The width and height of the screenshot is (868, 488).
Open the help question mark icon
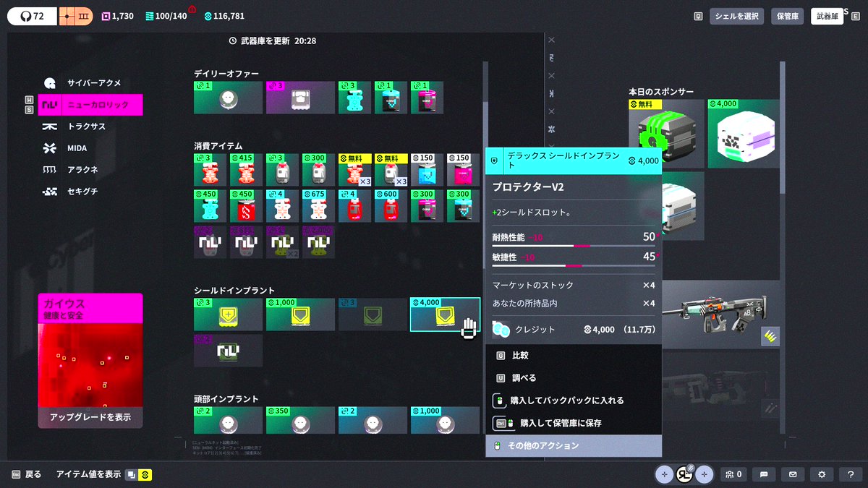click(851, 474)
